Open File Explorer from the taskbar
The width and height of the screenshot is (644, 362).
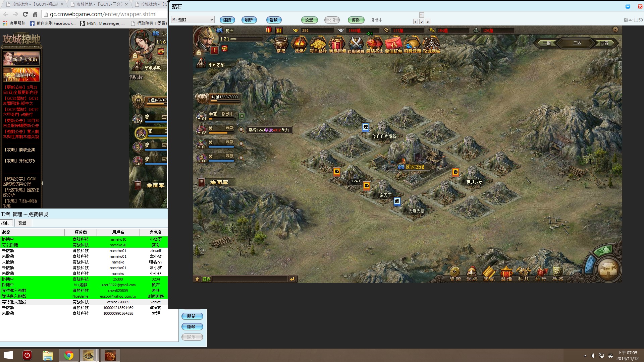(x=48, y=355)
